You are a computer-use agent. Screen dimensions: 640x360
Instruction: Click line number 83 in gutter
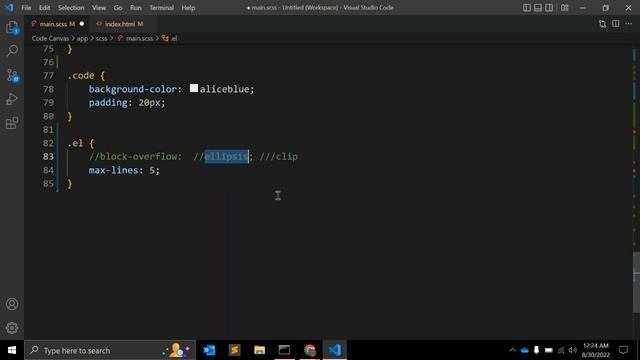coord(48,157)
